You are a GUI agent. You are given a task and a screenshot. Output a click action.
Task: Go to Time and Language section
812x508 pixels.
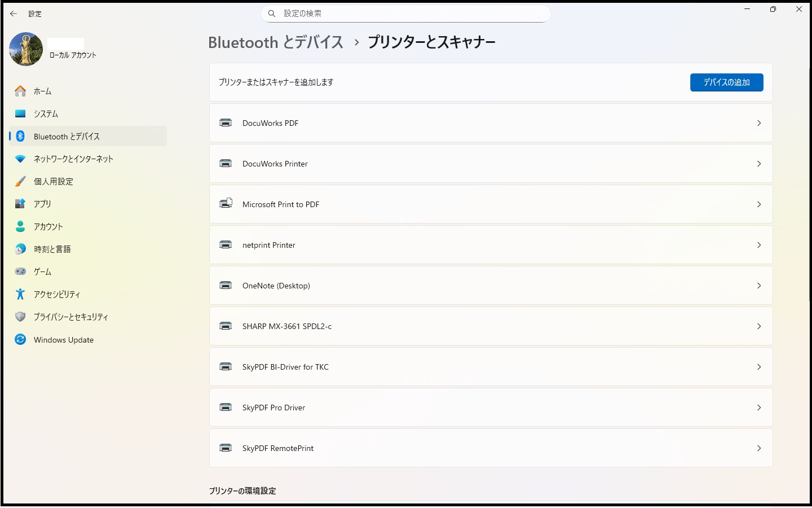tap(52, 249)
